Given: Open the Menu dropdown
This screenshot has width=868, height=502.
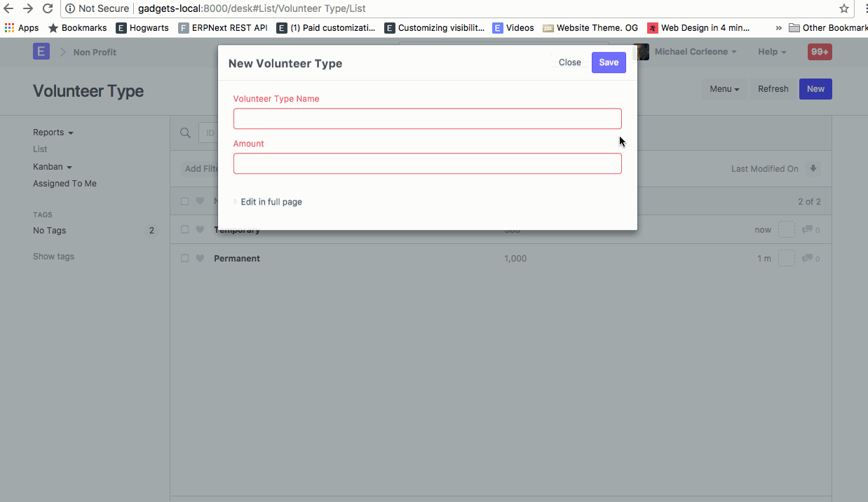Looking at the screenshot, I should click(x=724, y=89).
